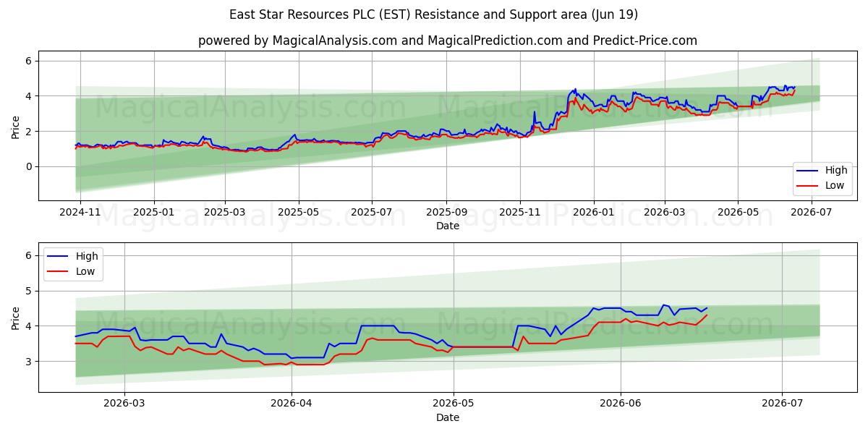The height and width of the screenshot is (434, 868).
Task: Click the top chart x-axis label '2026-07'
Action: click(x=812, y=213)
